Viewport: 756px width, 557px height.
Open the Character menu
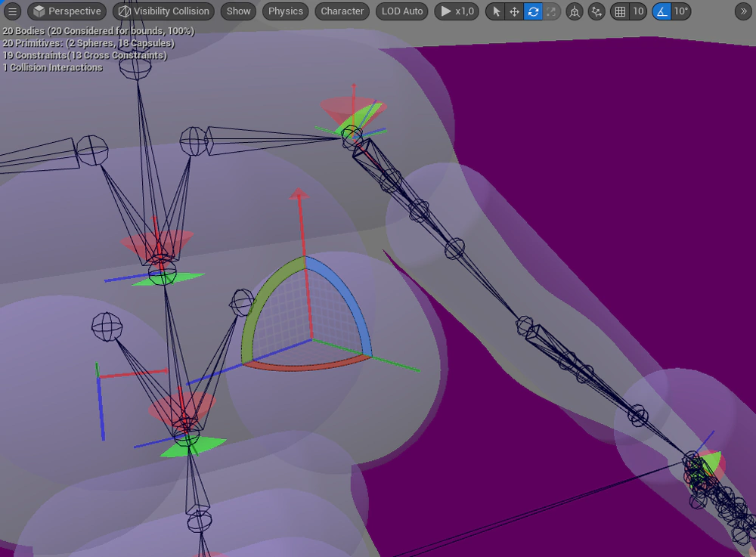[x=342, y=11]
